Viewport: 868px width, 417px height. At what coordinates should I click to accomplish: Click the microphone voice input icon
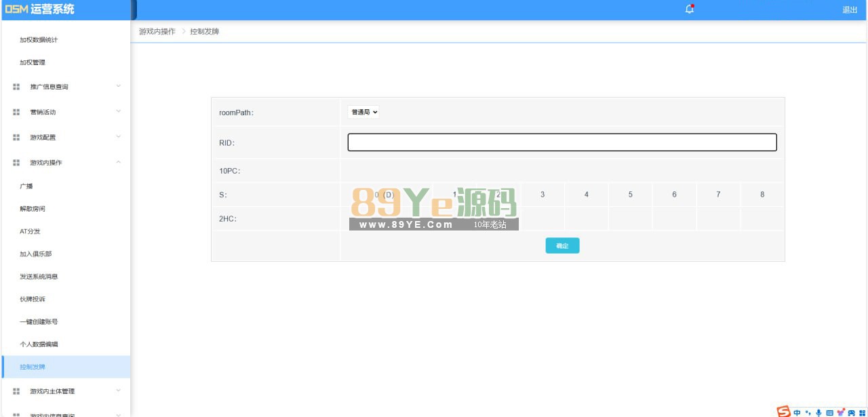(x=818, y=412)
